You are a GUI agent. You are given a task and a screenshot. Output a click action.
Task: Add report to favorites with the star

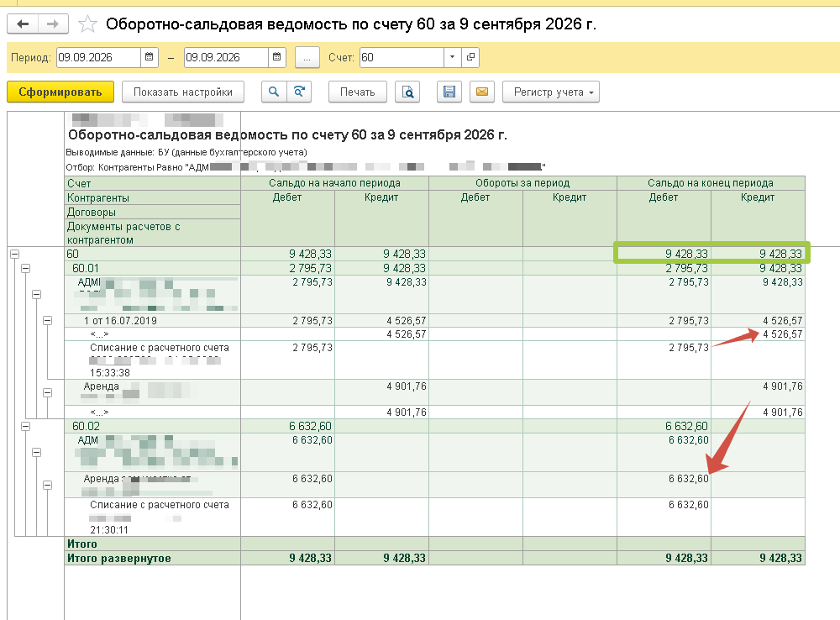click(87, 24)
